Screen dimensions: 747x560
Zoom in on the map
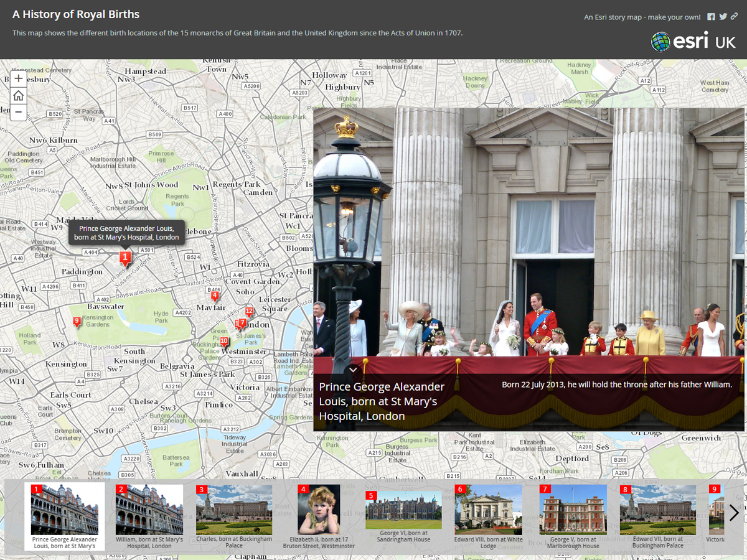[x=19, y=79]
